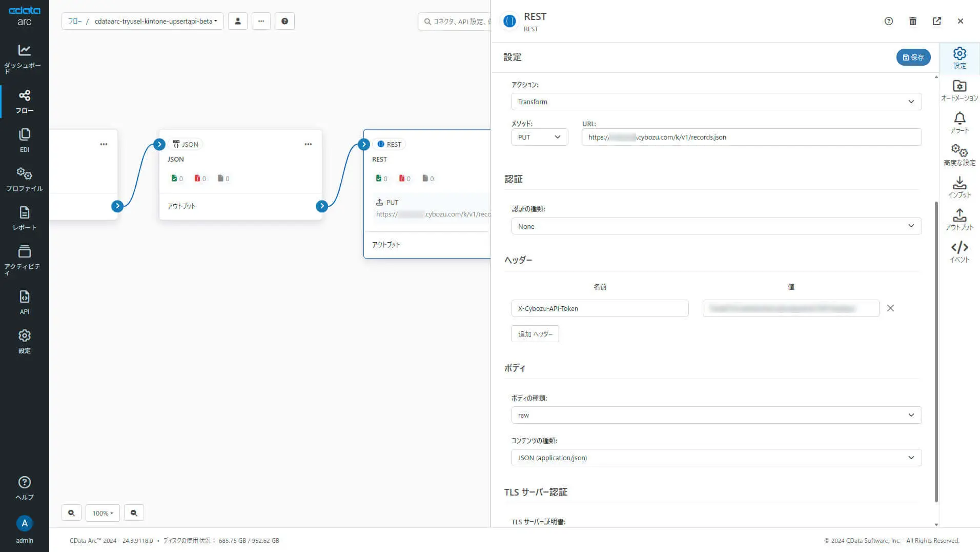Open the Report section in sidebar
980x552 pixels.
coord(24,219)
